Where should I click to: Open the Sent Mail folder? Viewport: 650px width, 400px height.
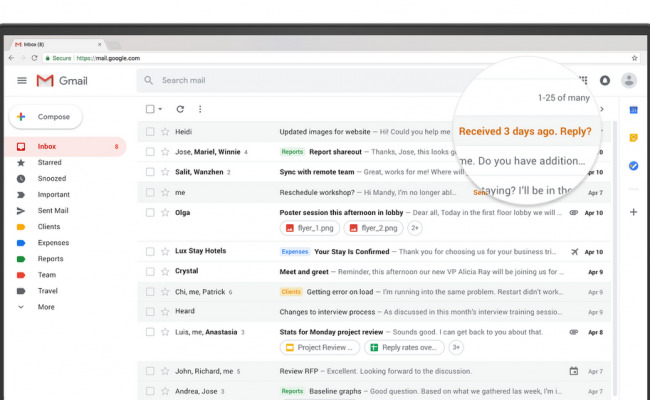[x=53, y=211]
